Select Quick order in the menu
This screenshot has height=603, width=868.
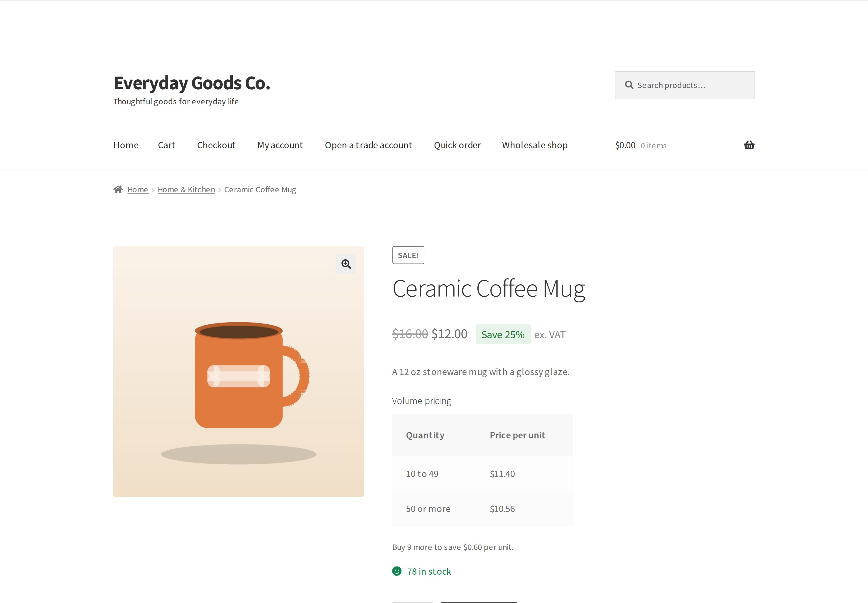(x=457, y=145)
